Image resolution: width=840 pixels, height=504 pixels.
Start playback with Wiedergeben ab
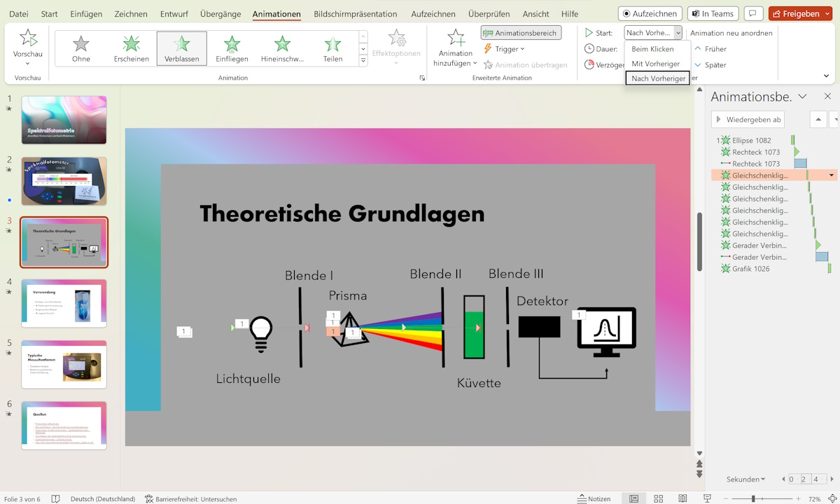(748, 119)
